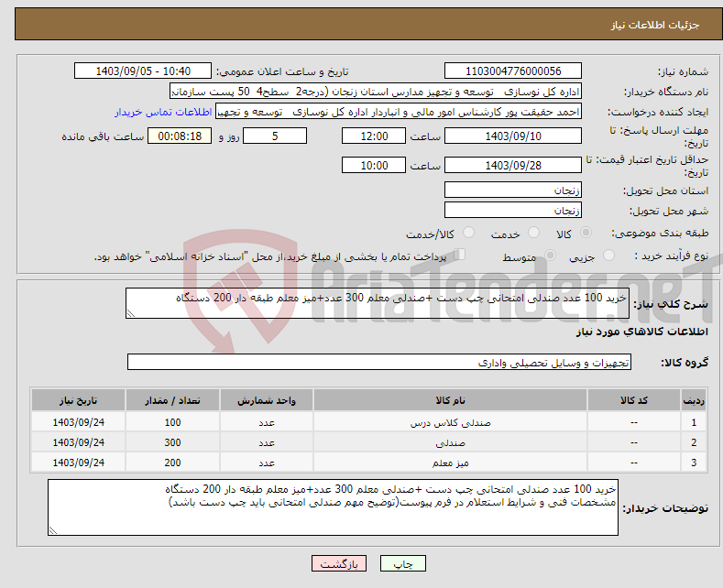Screen dimensions: 723x588
Task: Click the تعداد / مقدار column header
Action: pyautogui.click(x=172, y=400)
